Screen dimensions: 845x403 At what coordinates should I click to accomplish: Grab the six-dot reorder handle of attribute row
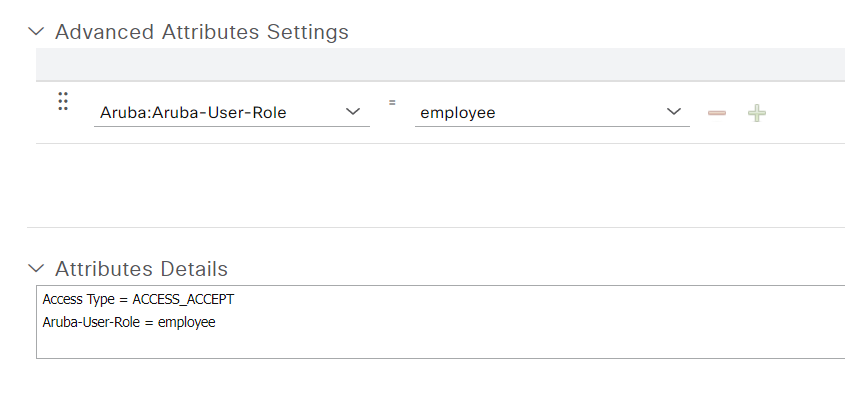coord(63,101)
